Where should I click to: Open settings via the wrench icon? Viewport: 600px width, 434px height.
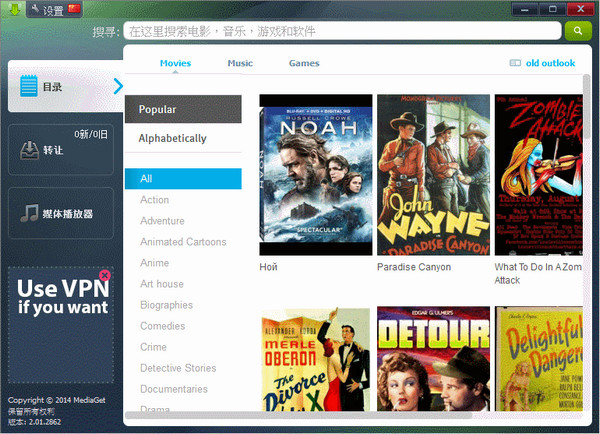33,10
